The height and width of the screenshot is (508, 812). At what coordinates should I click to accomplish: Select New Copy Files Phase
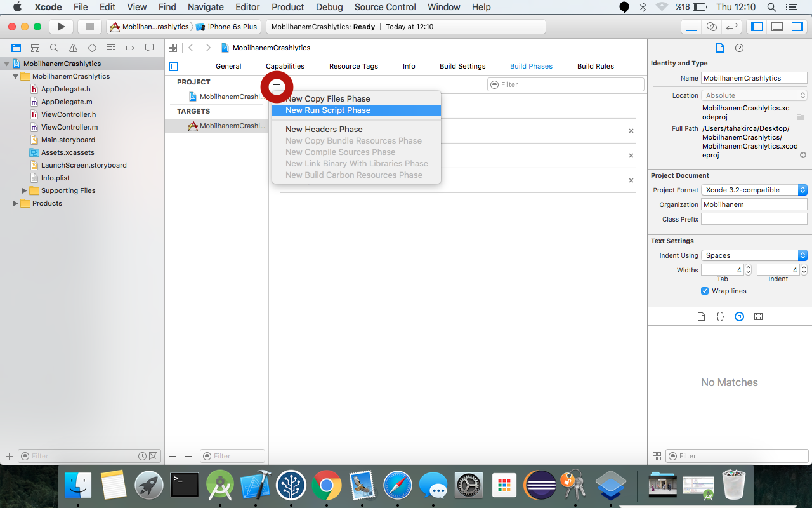click(356, 99)
